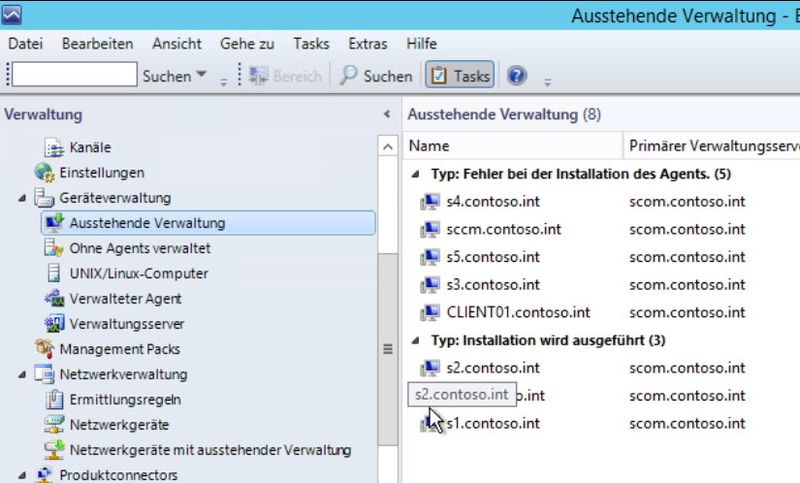Viewport: 800px width, 483px height.
Task: Open toolbar options arrow after Suchen dropdown
Action: [223, 82]
